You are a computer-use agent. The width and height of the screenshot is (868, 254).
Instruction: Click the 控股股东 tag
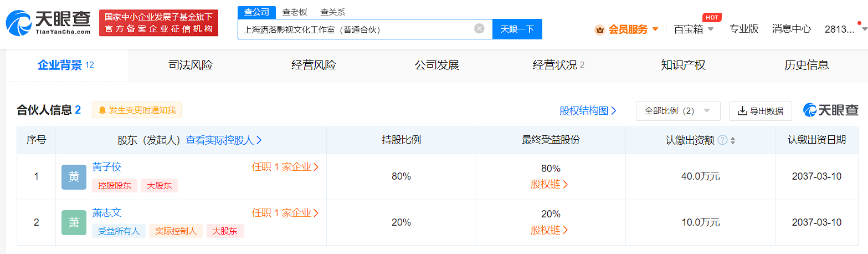pos(115,186)
